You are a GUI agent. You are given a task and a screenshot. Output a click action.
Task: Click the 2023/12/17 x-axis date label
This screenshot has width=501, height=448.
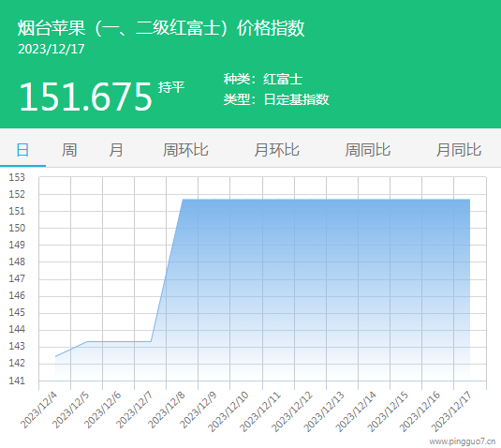[451, 411]
